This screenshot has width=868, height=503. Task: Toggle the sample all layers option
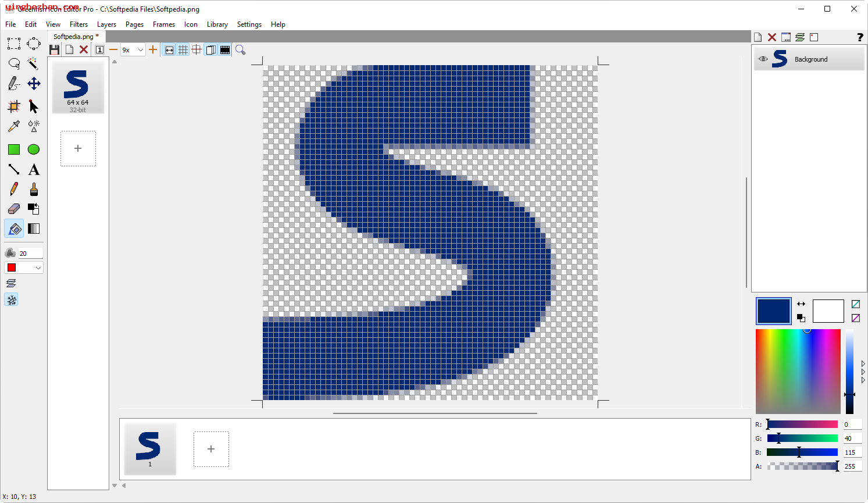point(11,283)
